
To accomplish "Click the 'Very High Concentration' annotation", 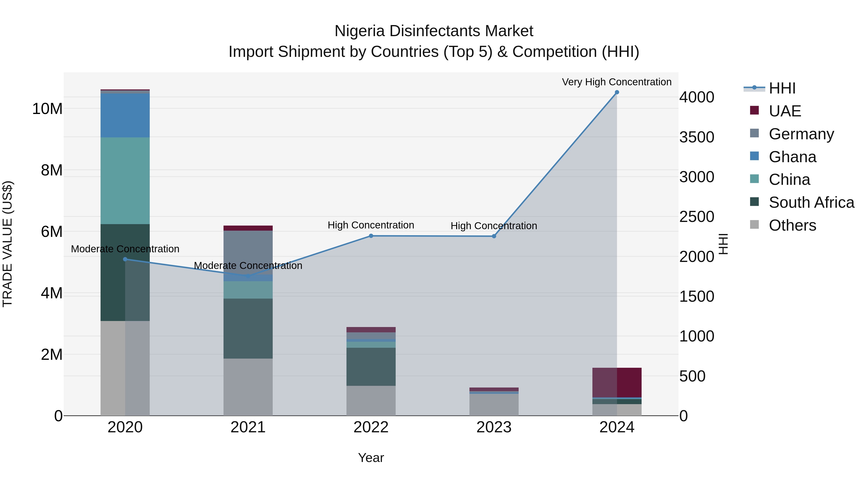I will point(617,82).
